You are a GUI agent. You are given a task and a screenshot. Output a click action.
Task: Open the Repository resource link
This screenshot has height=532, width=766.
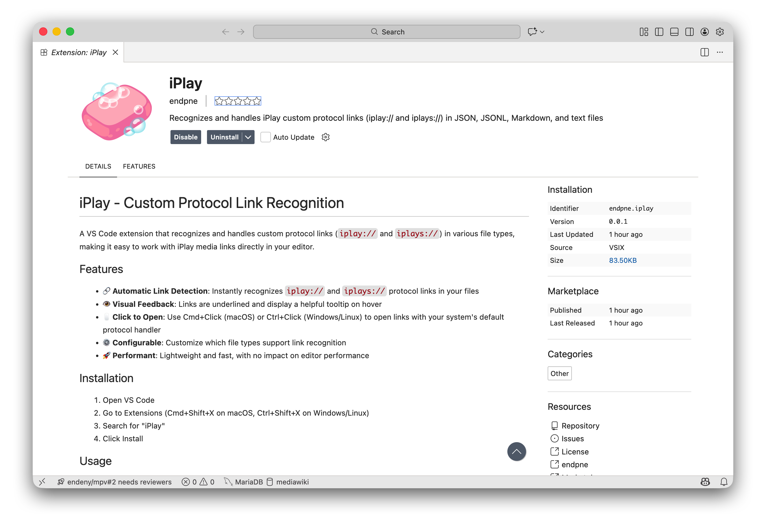(x=580, y=426)
